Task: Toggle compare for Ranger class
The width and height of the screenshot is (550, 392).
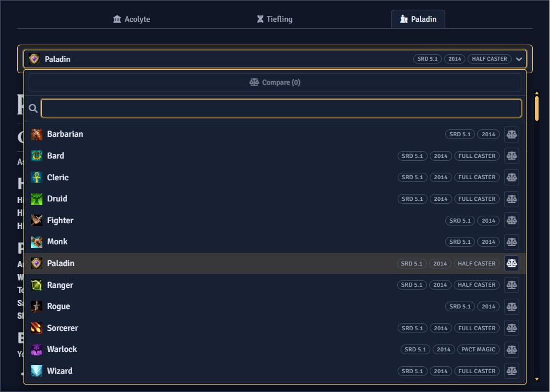Action: [x=512, y=285]
